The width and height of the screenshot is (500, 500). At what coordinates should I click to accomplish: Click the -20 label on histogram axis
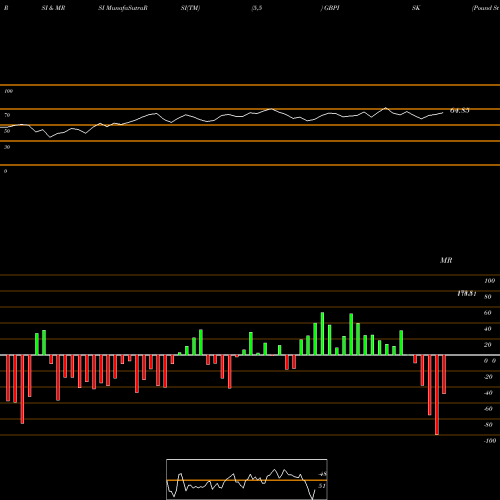[x=488, y=377]
